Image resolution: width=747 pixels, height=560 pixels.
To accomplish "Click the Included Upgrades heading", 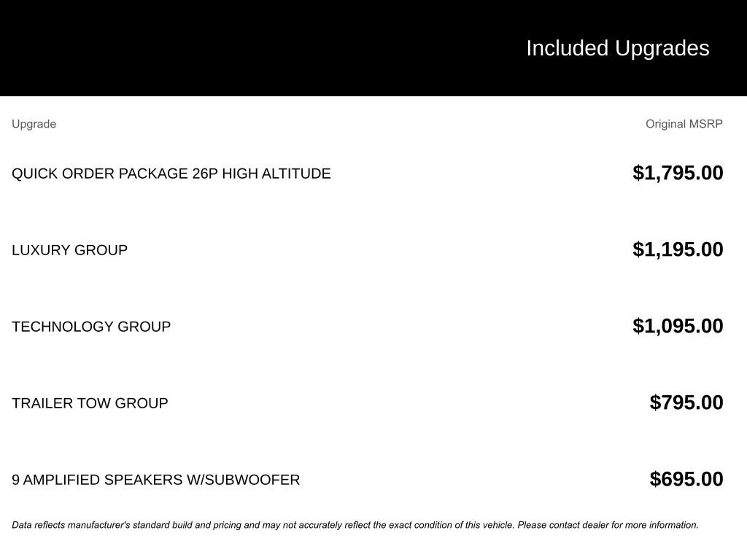I will pyautogui.click(x=617, y=48).
